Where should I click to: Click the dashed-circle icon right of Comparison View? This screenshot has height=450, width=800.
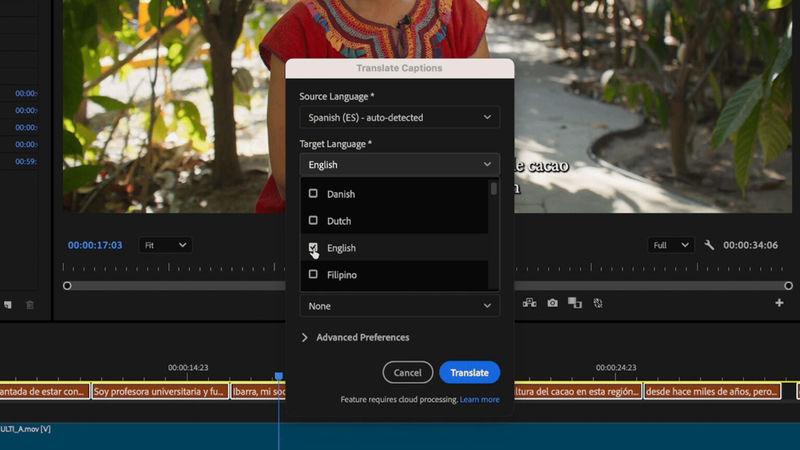coord(597,303)
